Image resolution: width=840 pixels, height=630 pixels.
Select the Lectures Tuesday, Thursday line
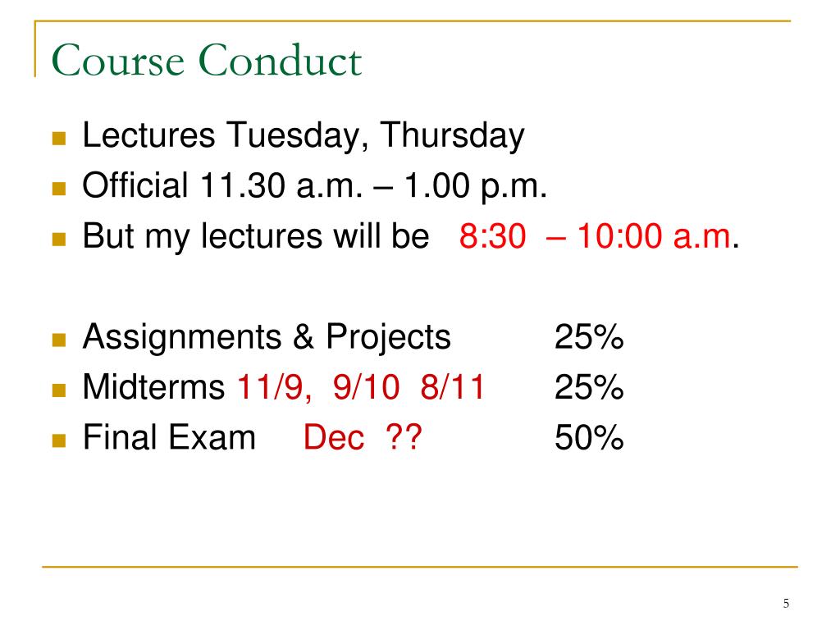(x=304, y=135)
